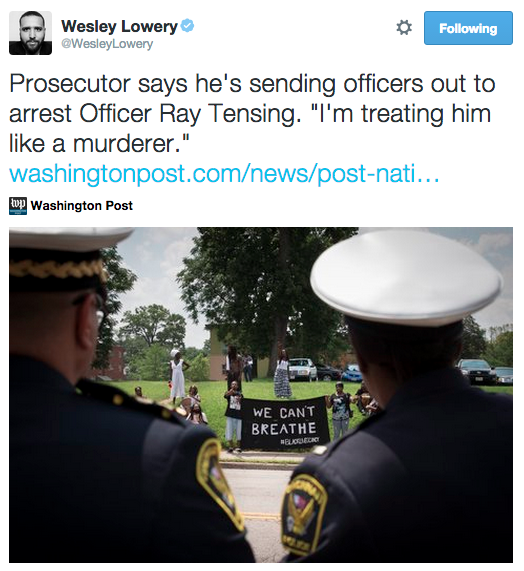Viewport: 524px width, 571px height.
Task: Open the washingtonpost.com/news/post-nati… link
Action: [224, 174]
